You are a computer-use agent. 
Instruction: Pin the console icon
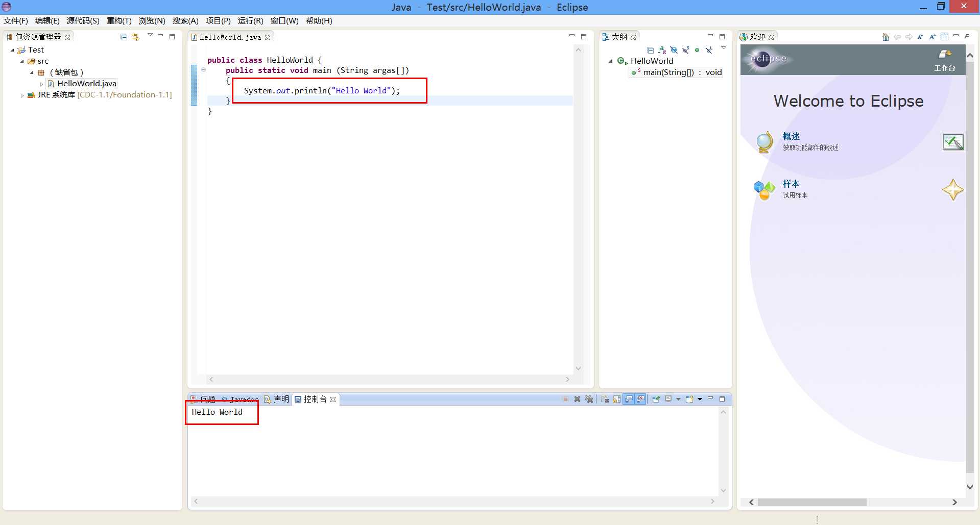pos(656,399)
